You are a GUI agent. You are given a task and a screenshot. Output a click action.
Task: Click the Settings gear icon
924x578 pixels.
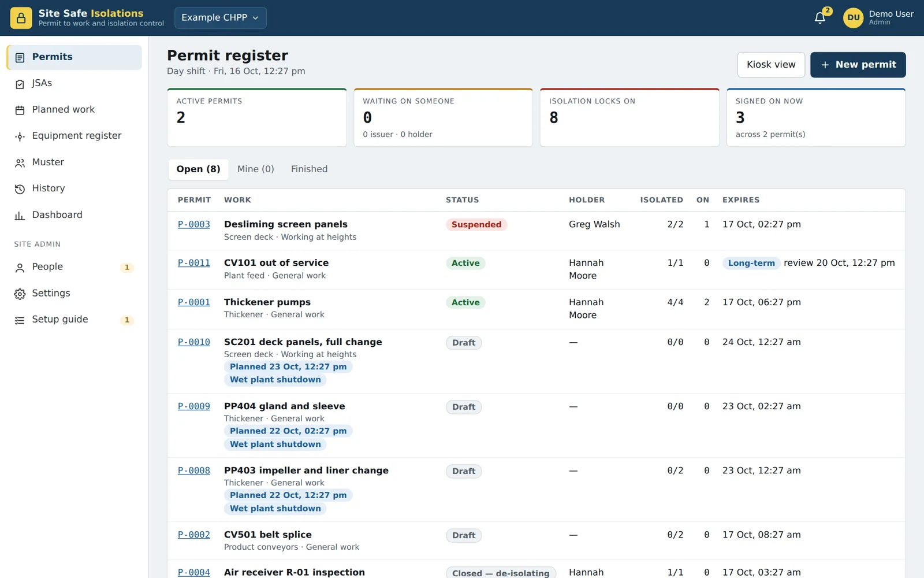coord(20,294)
